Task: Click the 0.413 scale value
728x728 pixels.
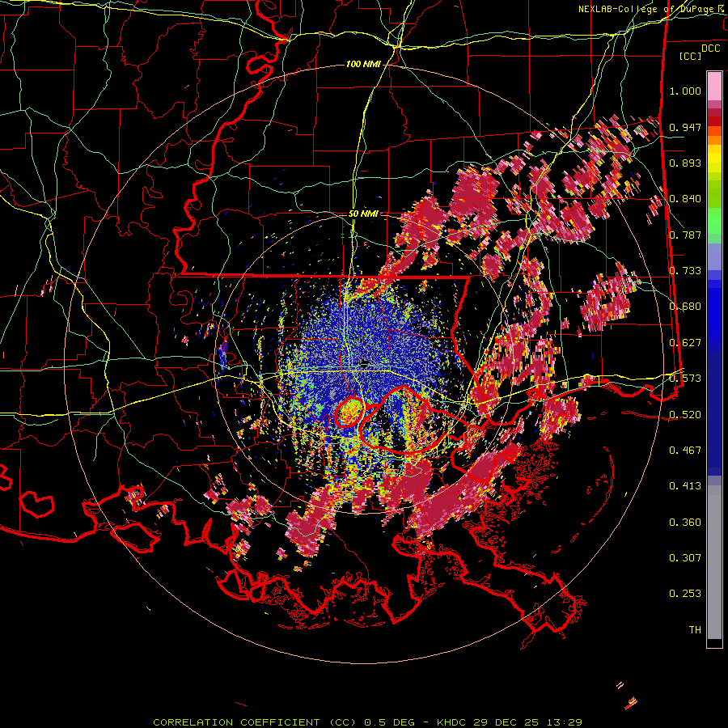Action: click(x=685, y=486)
